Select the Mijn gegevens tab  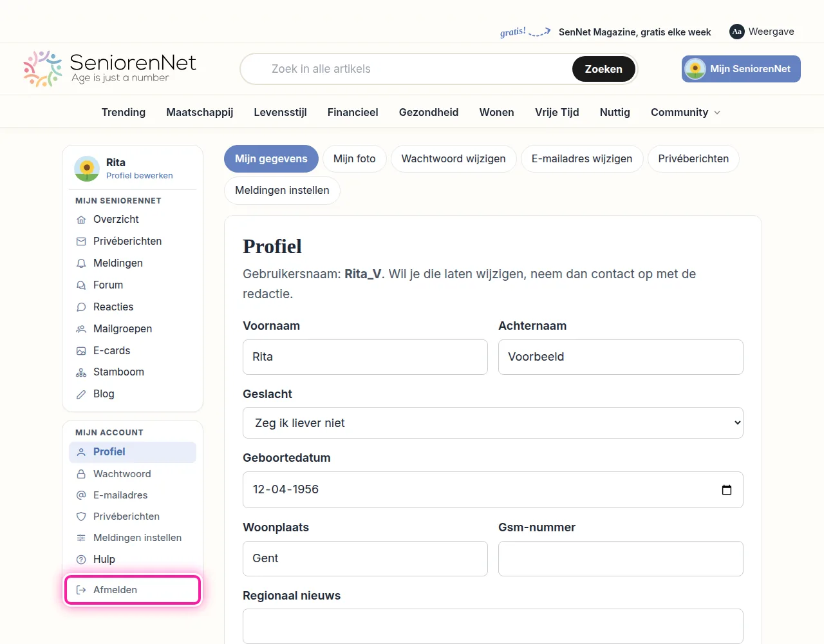tap(271, 159)
